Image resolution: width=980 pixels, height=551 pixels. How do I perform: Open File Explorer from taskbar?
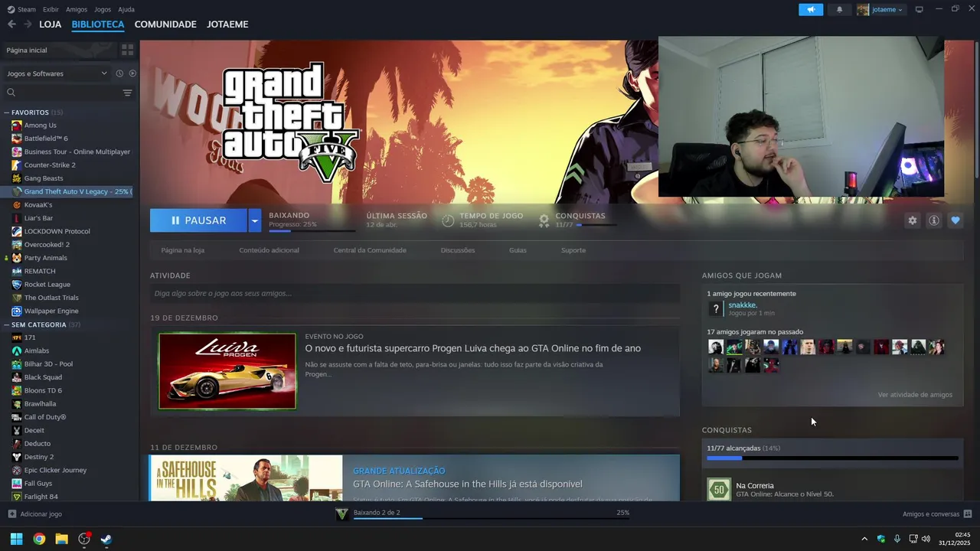[x=61, y=539]
